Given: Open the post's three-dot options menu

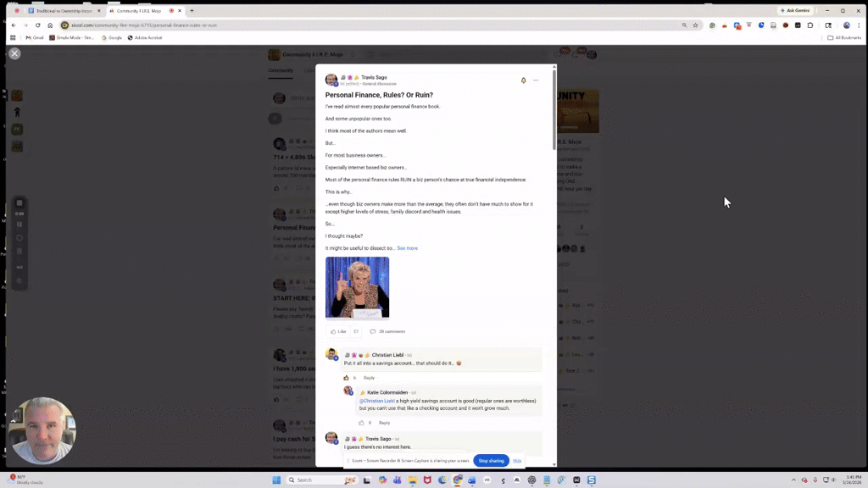Looking at the screenshot, I should click(x=536, y=80).
